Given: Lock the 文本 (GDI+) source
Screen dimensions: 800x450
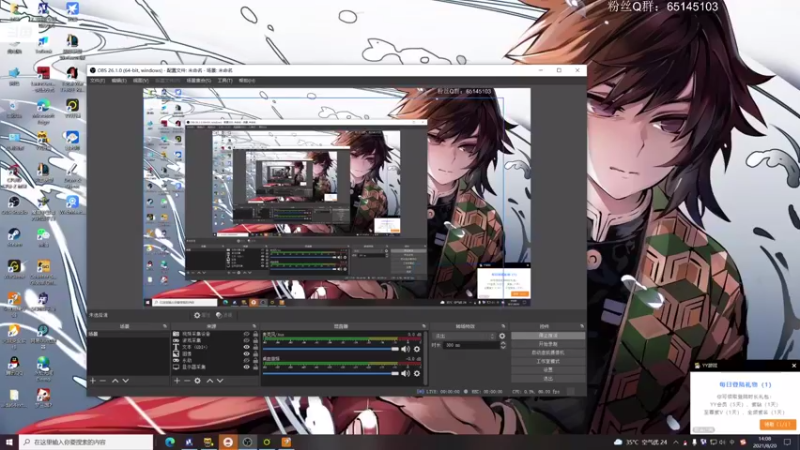Looking at the screenshot, I should 256,347.
